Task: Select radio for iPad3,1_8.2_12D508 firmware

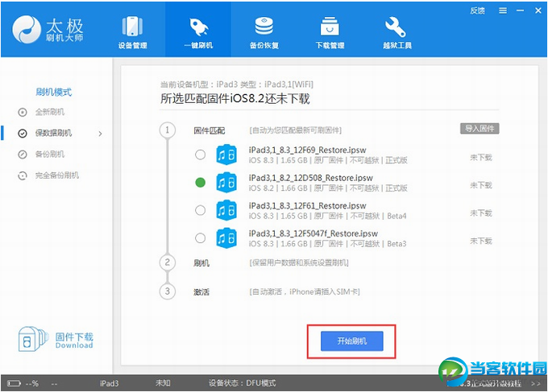Action: [x=200, y=182]
